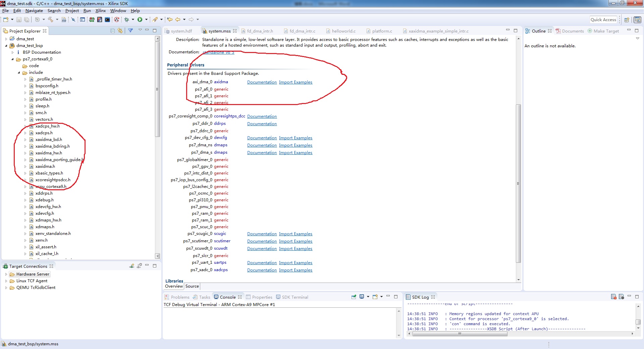Click new target connection icon

pos(132,266)
